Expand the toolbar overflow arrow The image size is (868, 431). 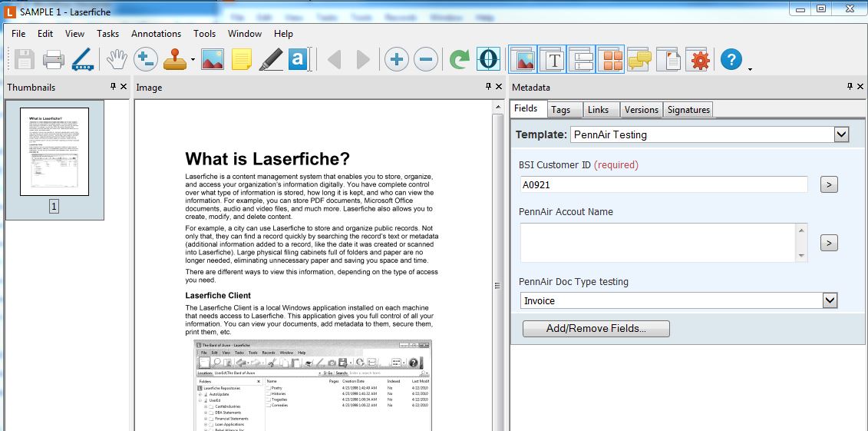pos(750,69)
